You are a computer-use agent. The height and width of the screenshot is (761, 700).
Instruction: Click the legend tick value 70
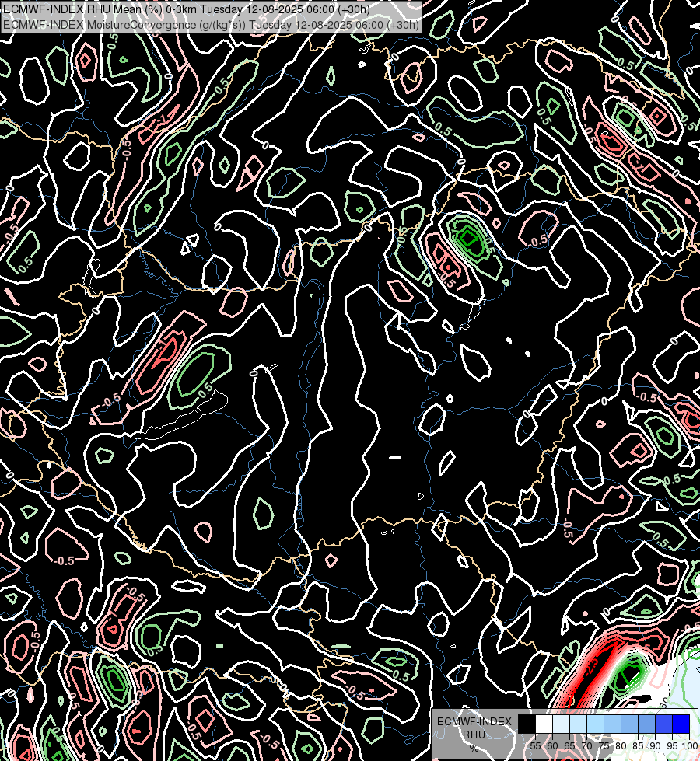point(586,746)
